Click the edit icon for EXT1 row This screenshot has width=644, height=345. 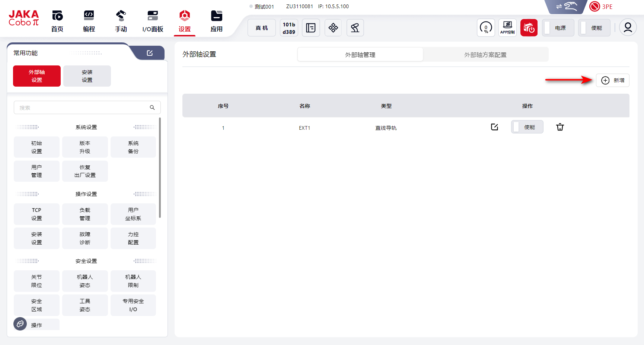tap(494, 127)
